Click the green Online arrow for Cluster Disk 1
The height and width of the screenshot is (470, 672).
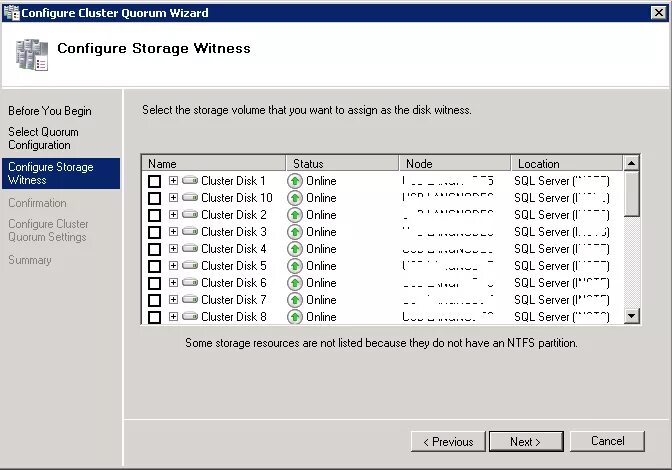pyautogui.click(x=295, y=181)
